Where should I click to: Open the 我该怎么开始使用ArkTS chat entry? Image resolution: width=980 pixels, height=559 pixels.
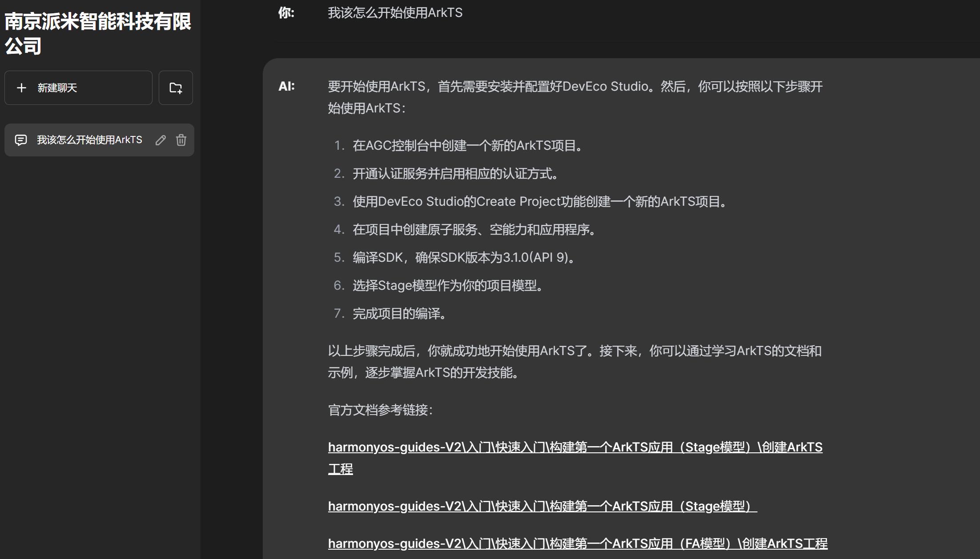click(x=99, y=140)
